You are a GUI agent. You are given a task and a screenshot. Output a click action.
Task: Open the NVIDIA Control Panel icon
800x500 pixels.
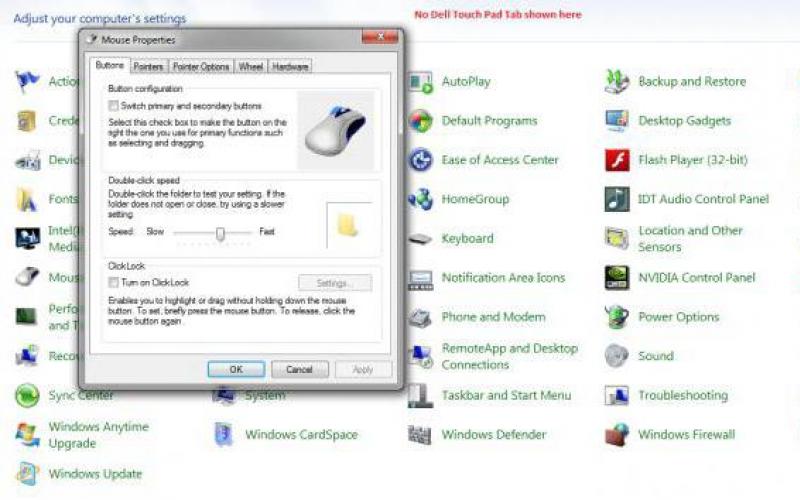coord(617,278)
